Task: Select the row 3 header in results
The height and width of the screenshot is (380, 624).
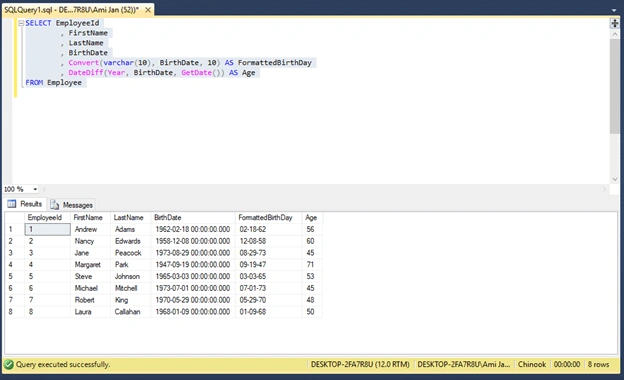Action: click(x=14, y=253)
